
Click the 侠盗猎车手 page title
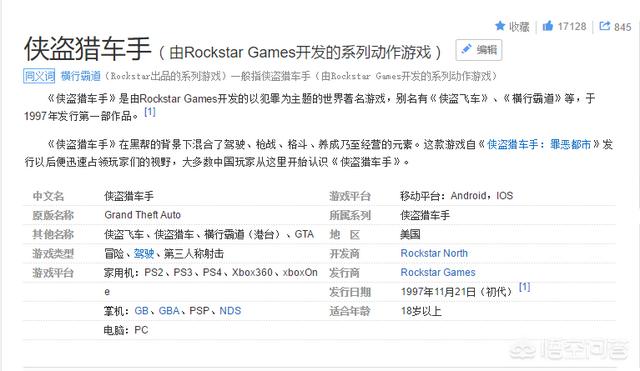[88, 49]
